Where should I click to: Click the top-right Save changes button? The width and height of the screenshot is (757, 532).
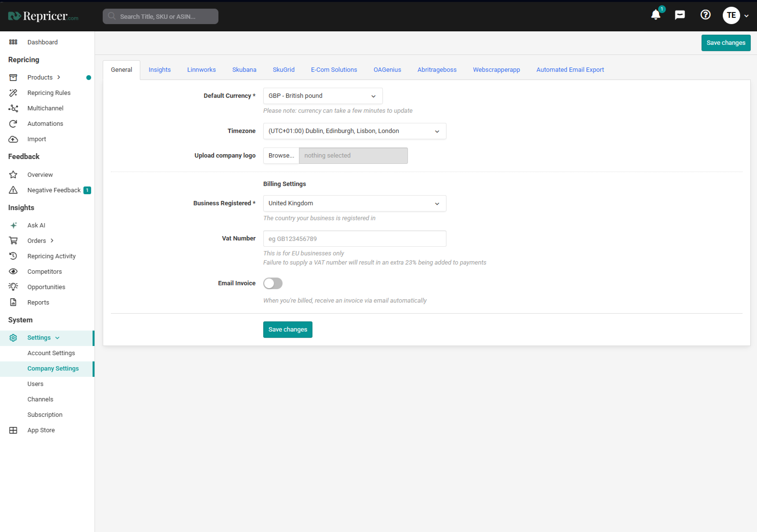[x=726, y=43]
